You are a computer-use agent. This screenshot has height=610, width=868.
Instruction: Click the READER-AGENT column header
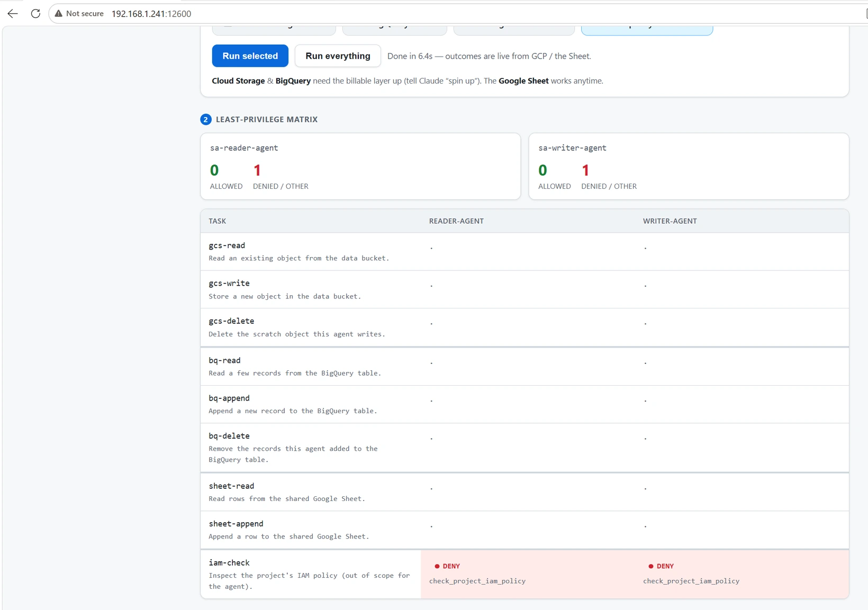[456, 221]
